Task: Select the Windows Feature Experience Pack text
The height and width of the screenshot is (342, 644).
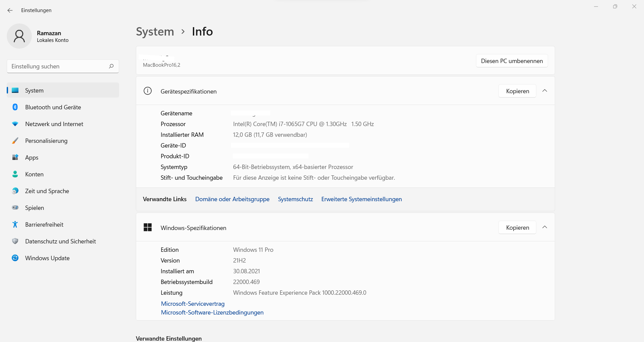Action: [x=300, y=292]
